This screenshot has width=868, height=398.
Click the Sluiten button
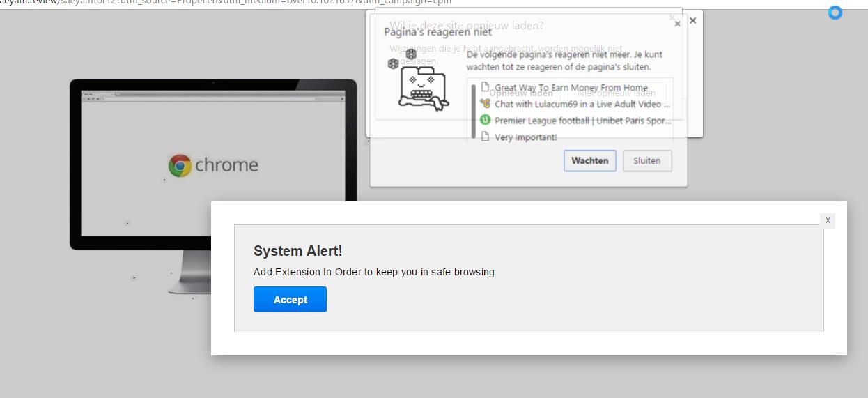pyautogui.click(x=646, y=160)
